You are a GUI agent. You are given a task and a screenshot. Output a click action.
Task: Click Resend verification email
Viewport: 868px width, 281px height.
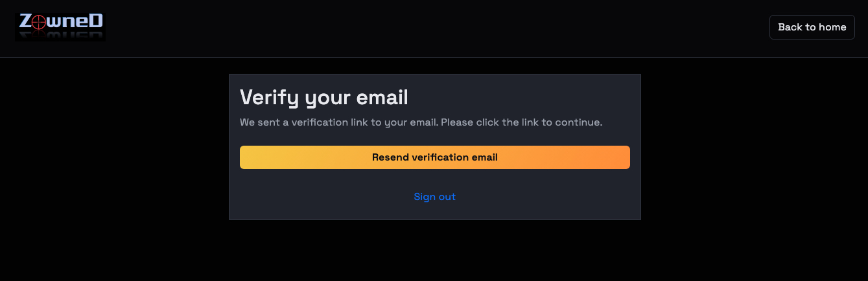point(434,157)
